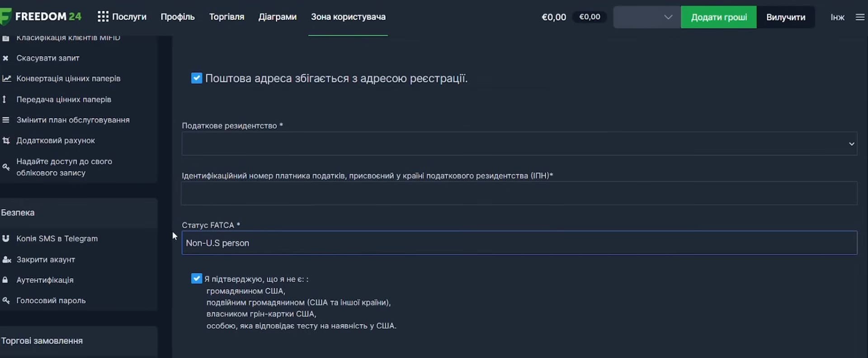The image size is (868, 358).
Task: Click the Конвертація цінних паперів chart icon
Action: [x=6, y=78]
